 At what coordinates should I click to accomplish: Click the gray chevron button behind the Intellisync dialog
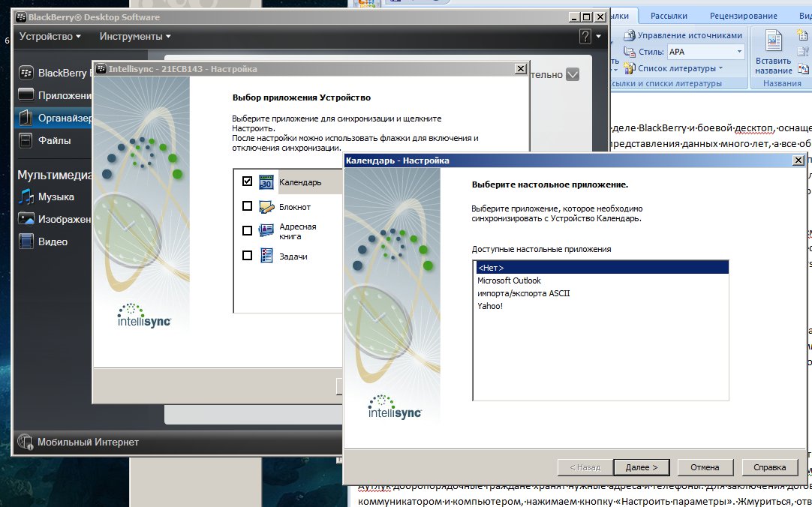point(573,74)
